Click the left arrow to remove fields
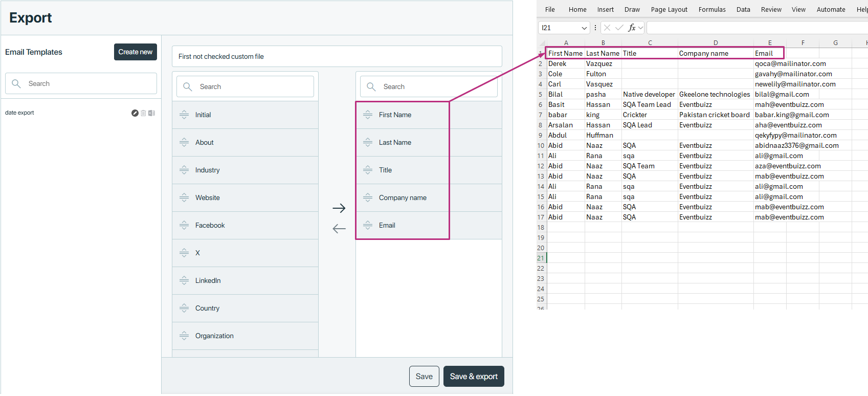The height and width of the screenshot is (396, 868). point(339,229)
